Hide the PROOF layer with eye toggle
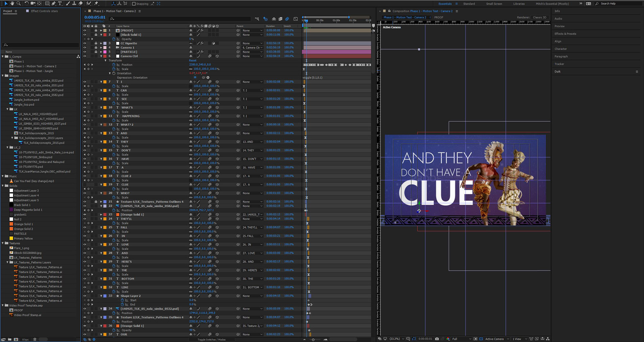 click(85, 30)
